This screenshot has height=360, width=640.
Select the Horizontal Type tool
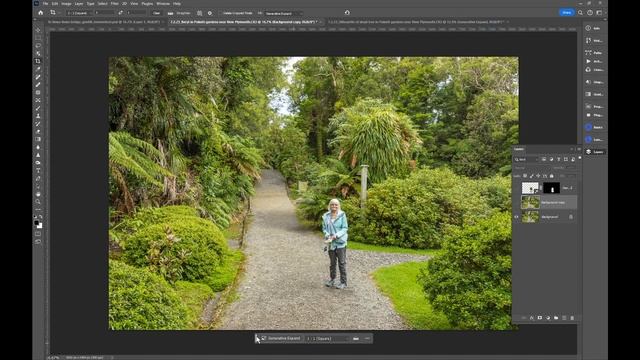38,171
